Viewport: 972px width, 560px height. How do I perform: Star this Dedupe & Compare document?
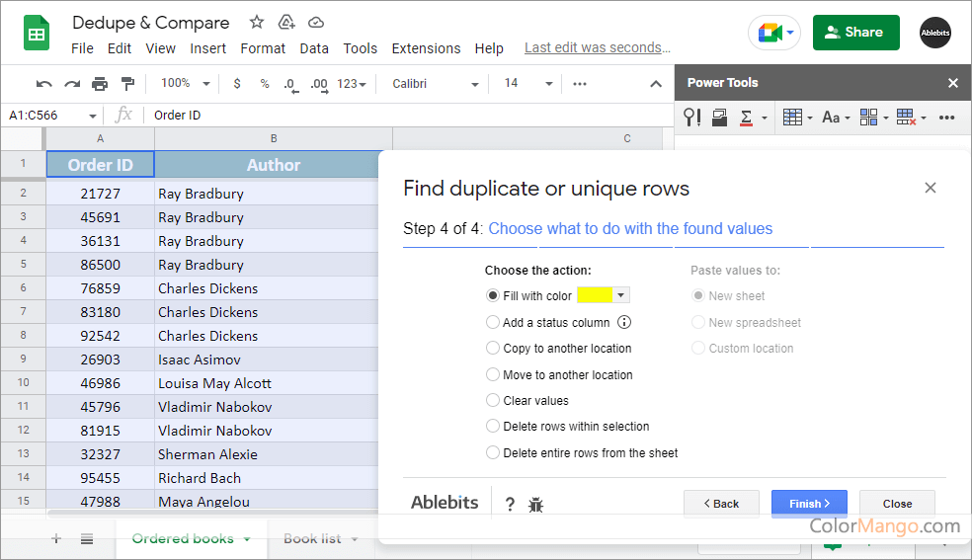pyautogui.click(x=257, y=22)
